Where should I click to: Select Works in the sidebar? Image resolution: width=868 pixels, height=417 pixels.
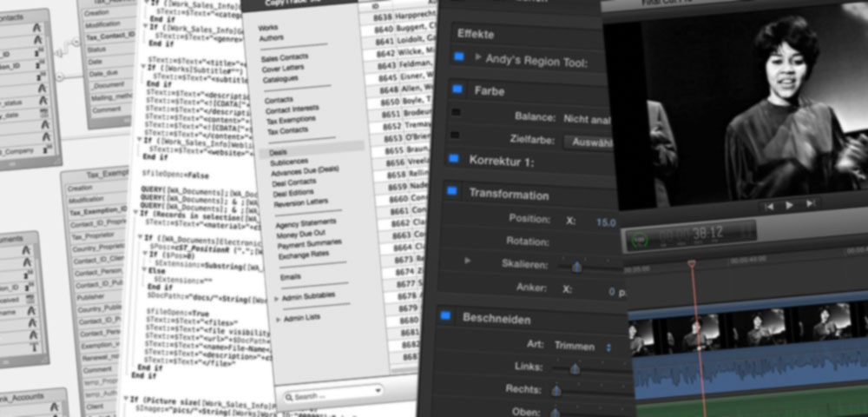coord(268,28)
